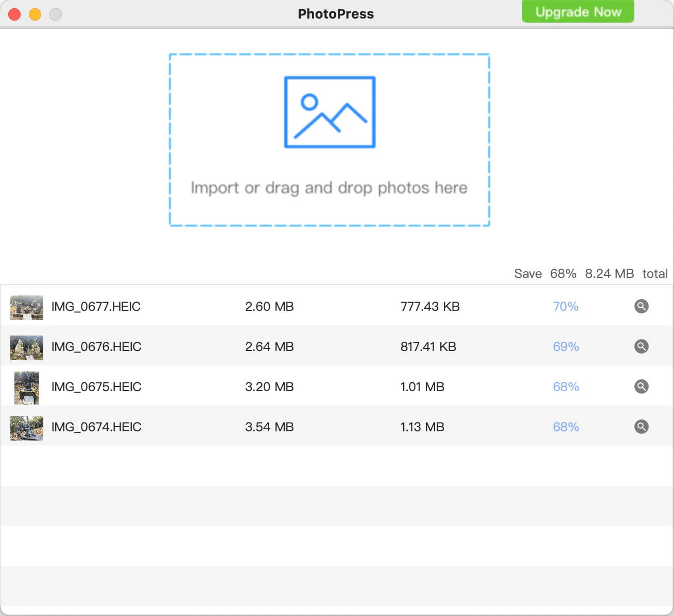The height and width of the screenshot is (616, 674).
Task: Click 68% savings for IMG_0675.HEIC
Action: coord(566,387)
